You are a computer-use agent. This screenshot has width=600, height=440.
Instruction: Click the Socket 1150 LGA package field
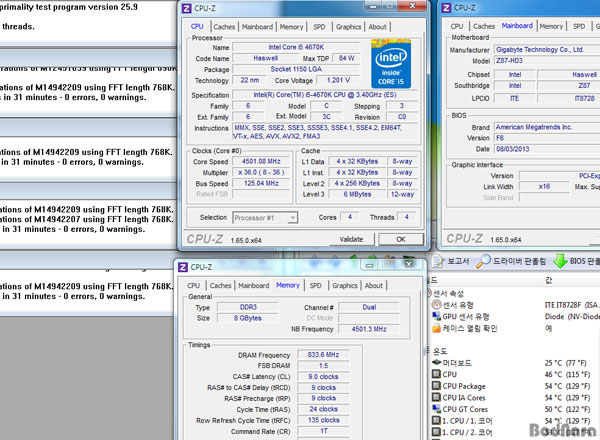[x=296, y=69]
